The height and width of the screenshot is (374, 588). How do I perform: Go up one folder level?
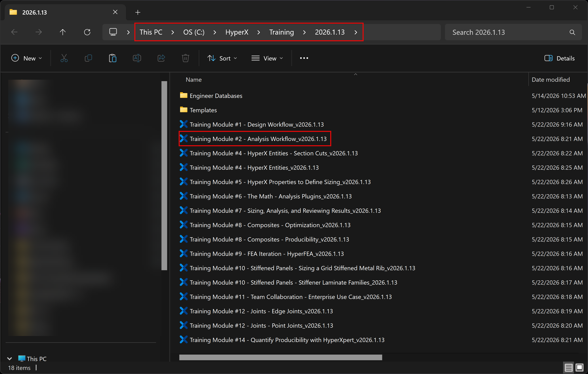[63, 32]
